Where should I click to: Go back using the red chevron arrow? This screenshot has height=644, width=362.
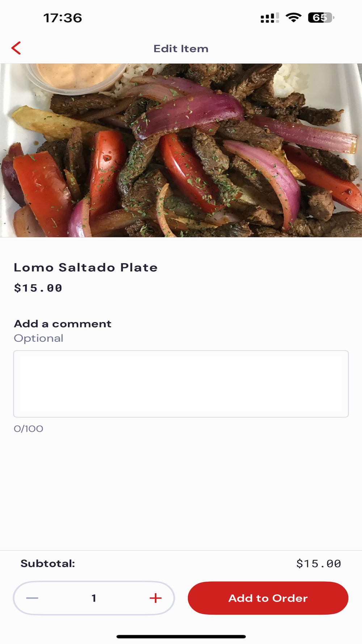point(16,48)
